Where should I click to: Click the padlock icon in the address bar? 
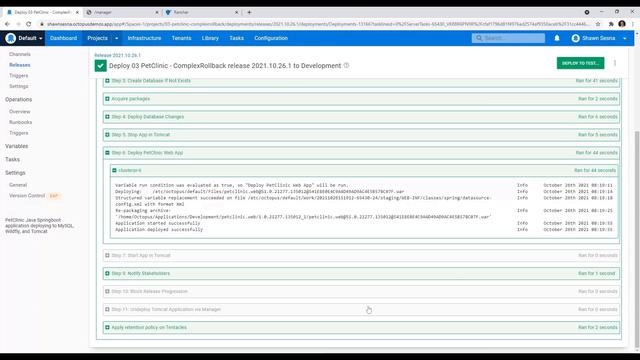pyautogui.click(x=41, y=24)
